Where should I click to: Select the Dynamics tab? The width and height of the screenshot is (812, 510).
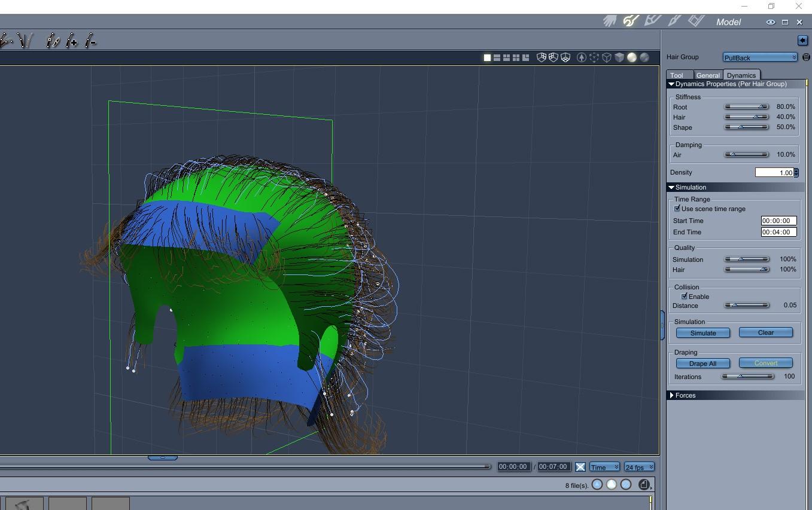coord(741,75)
